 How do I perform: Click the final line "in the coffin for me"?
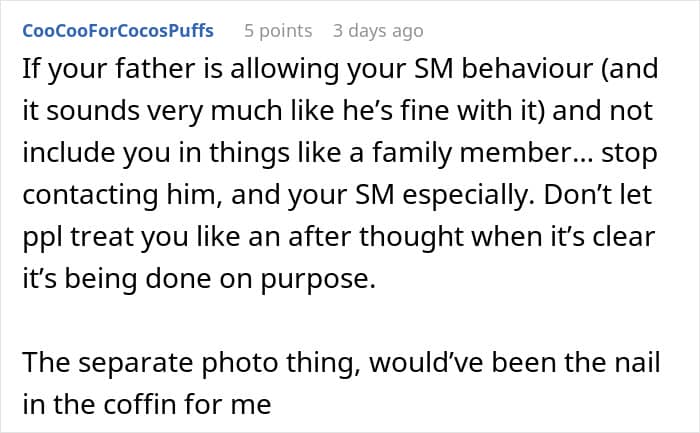[146, 406]
